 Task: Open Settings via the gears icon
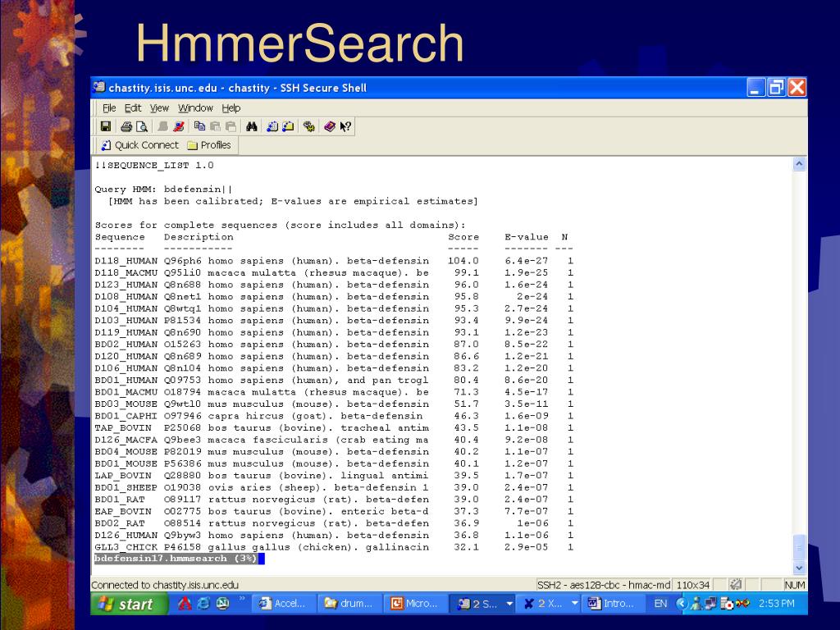[309, 126]
